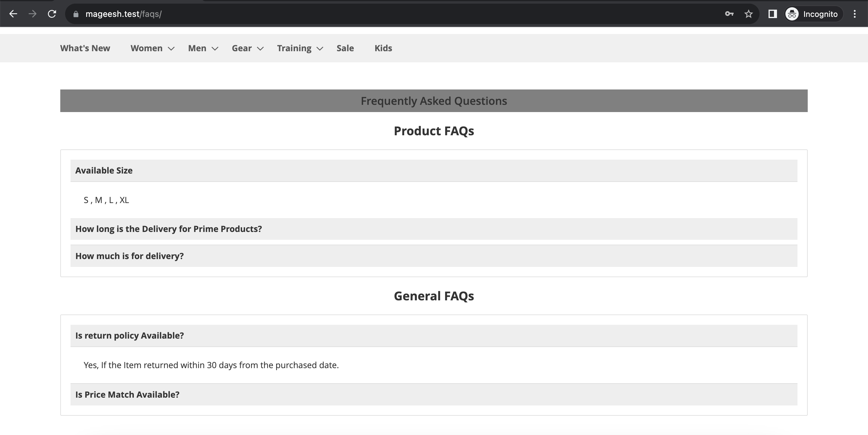Expand Delivery for Prime Products question
868x435 pixels.
coord(433,229)
